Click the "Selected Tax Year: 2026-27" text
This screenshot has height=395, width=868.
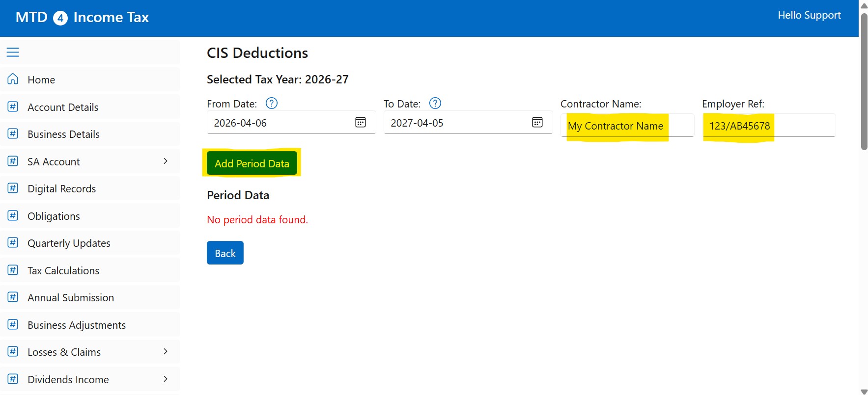[x=278, y=79]
